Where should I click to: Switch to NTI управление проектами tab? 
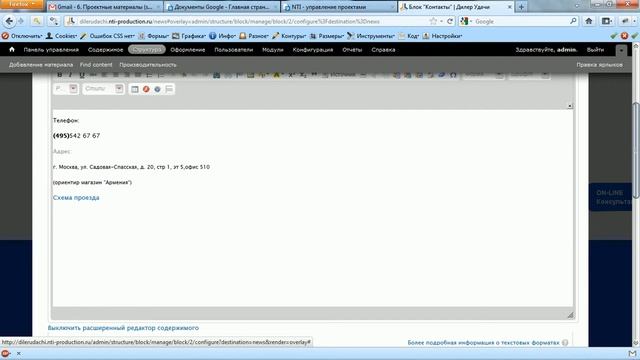[339, 7]
